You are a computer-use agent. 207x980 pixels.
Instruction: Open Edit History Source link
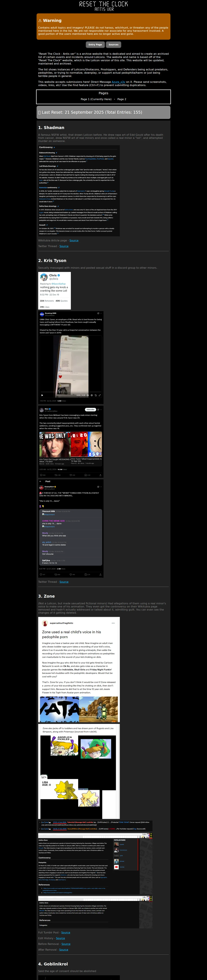point(61,938)
